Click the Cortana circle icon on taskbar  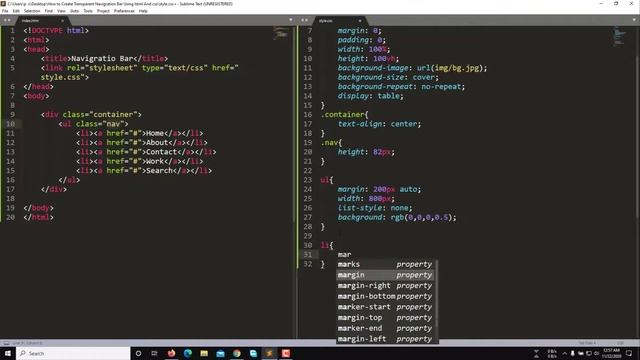138,353
